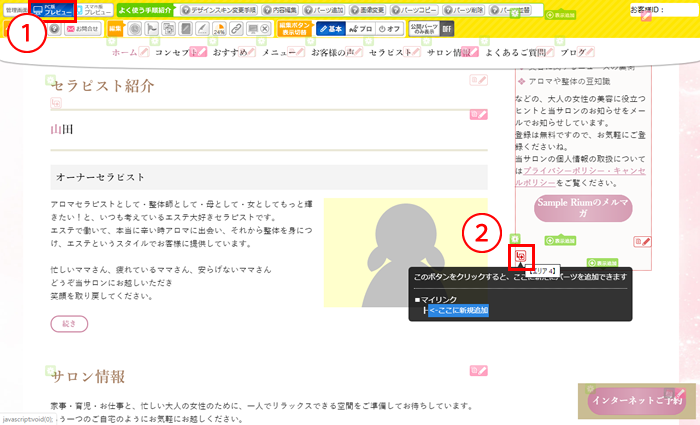The height and width of the screenshot is (425, 700).
Task: Select オフ edit button display mode
Action: click(389, 29)
